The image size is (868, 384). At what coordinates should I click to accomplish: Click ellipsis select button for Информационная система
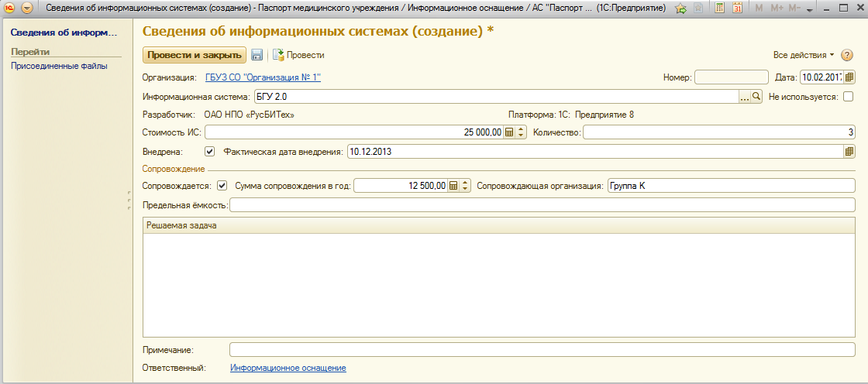click(x=745, y=97)
